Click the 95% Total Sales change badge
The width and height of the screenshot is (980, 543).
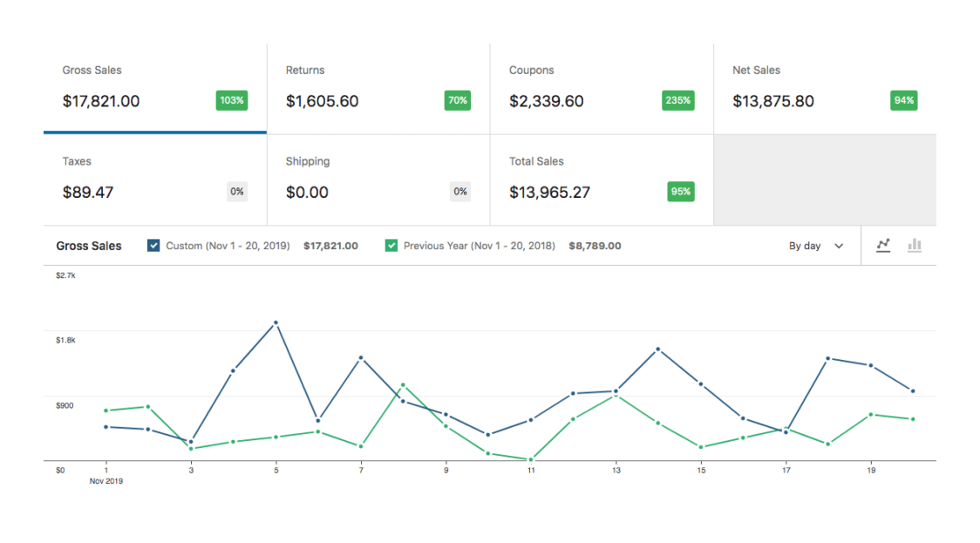[x=680, y=192]
